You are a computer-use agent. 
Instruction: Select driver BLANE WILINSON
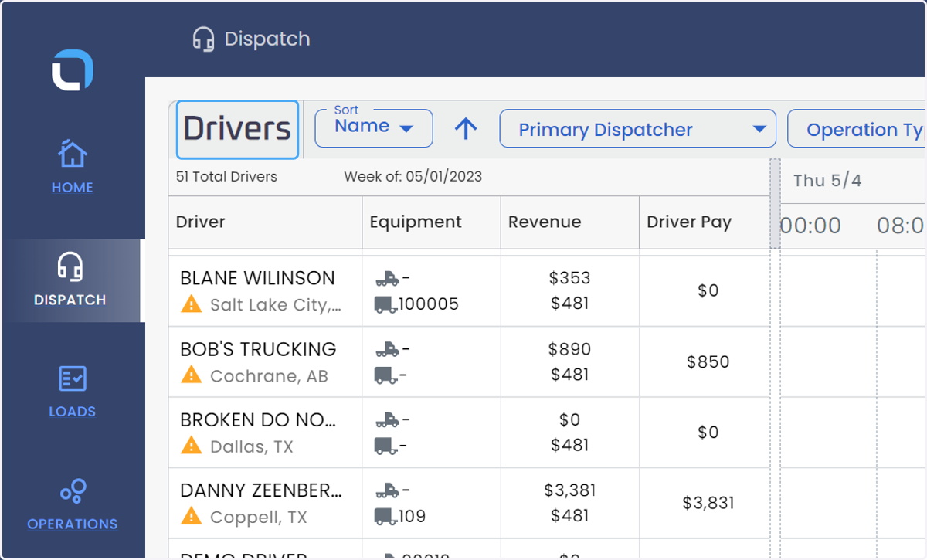tap(257, 278)
